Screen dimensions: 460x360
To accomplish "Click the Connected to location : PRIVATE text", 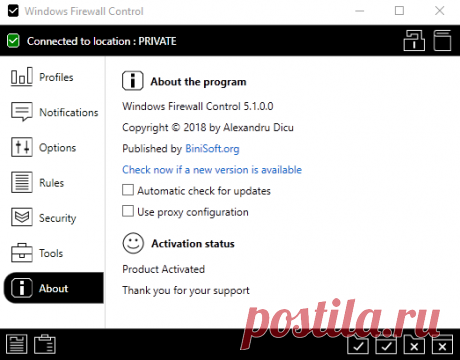I will pyautogui.click(x=102, y=41).
